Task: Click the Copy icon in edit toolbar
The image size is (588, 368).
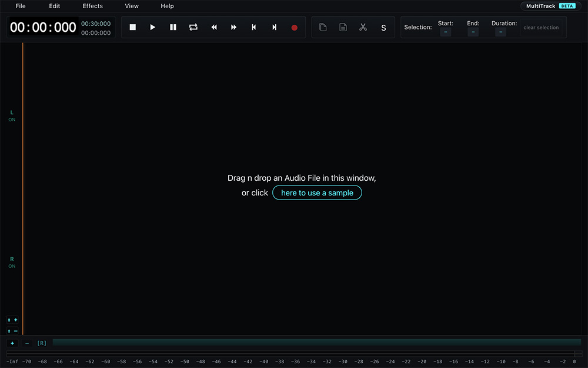Action: pos(323,27)
